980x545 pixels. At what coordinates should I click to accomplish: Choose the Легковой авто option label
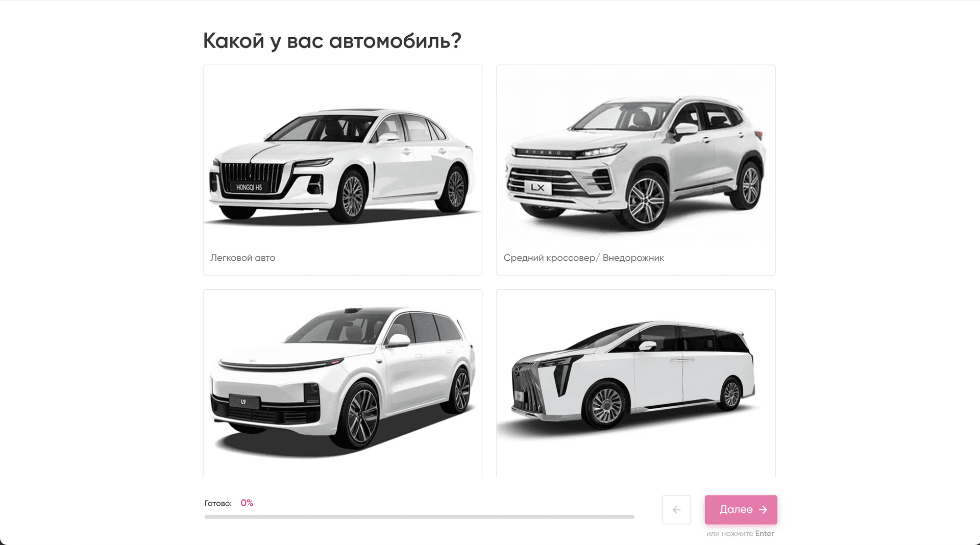click(243, 258)
